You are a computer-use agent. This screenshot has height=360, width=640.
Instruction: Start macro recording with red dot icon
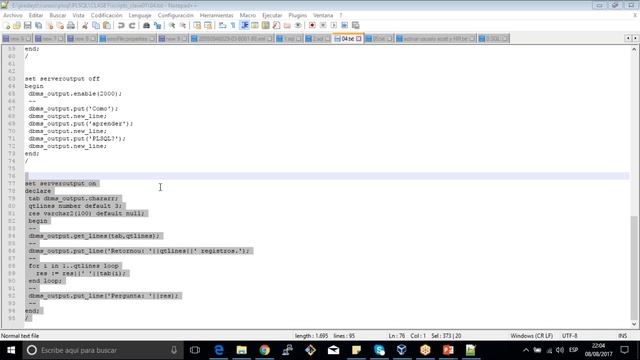312,25
